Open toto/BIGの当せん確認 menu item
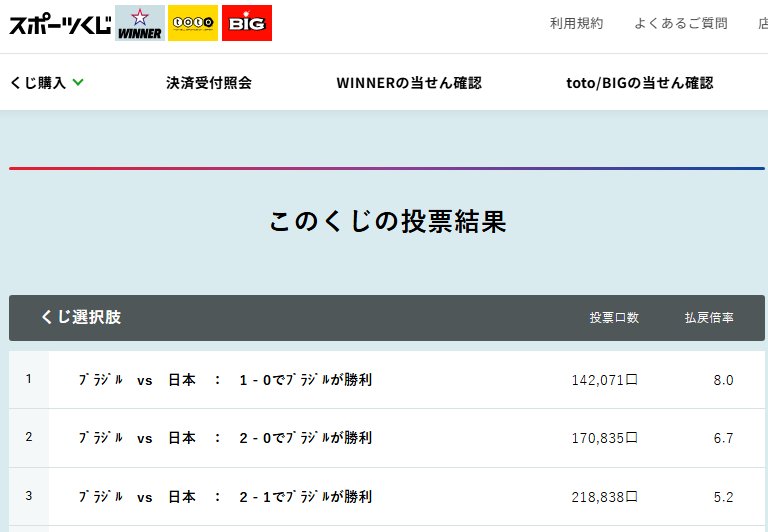 (x=640, y=83)
